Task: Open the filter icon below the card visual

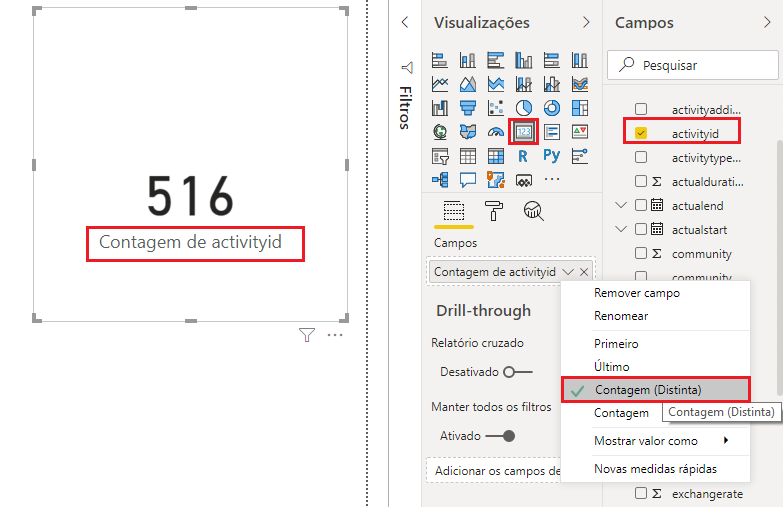Action: tap(307, 335)
